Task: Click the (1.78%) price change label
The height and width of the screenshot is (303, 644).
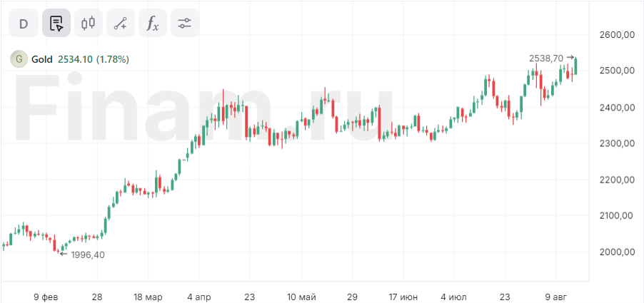Action: 113,59
